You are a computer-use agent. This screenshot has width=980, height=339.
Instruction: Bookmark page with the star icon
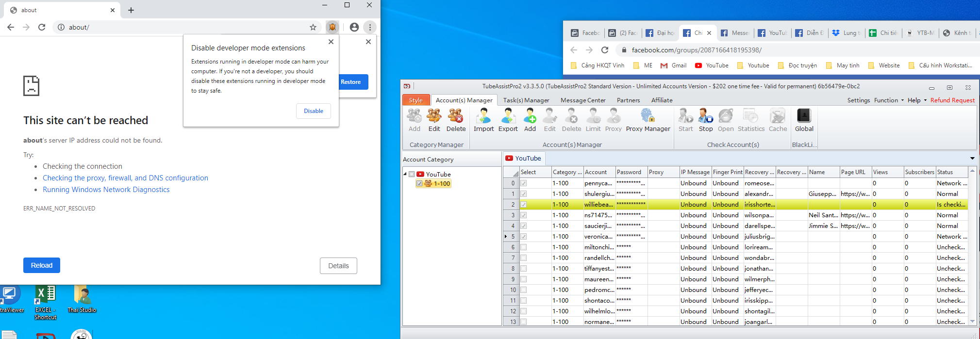click(313, 27)
